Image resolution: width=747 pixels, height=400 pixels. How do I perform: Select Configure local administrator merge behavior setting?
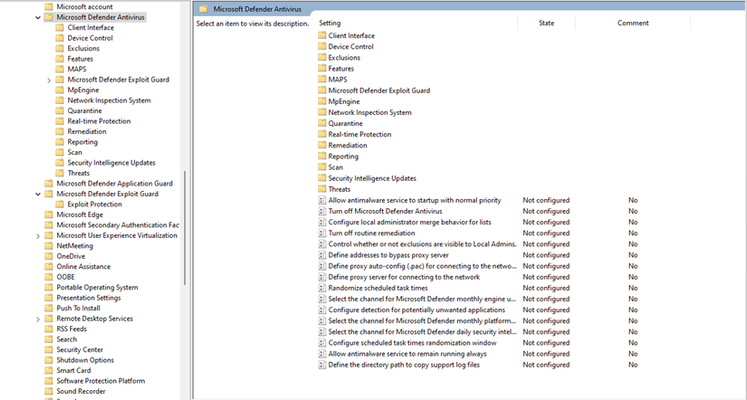click(410, 222)
